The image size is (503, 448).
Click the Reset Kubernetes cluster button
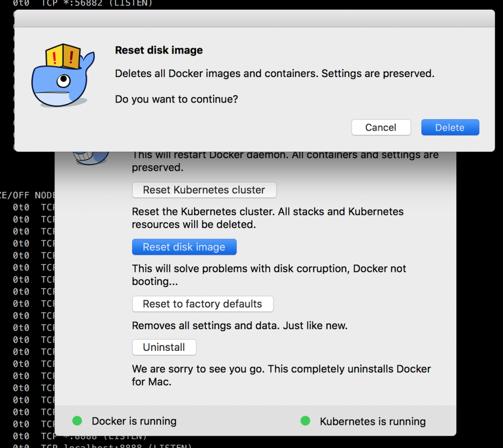coord(204,190)
